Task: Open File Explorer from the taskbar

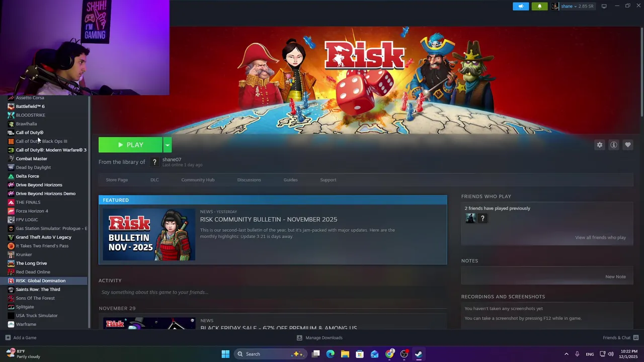Action: 345,354
